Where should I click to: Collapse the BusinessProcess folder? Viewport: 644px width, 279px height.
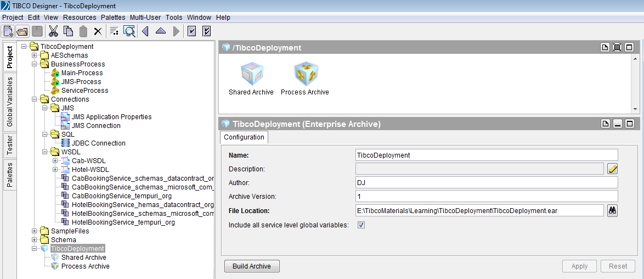[x=34, y=64]
